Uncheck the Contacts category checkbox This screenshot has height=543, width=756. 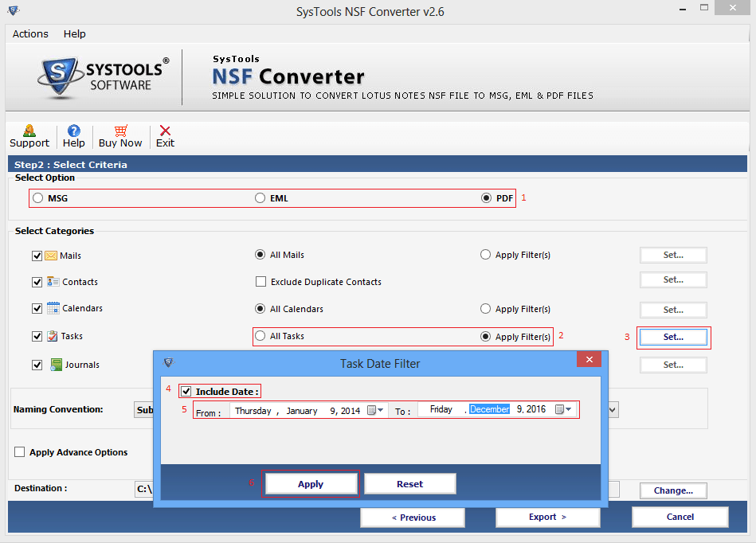point(37,282)
